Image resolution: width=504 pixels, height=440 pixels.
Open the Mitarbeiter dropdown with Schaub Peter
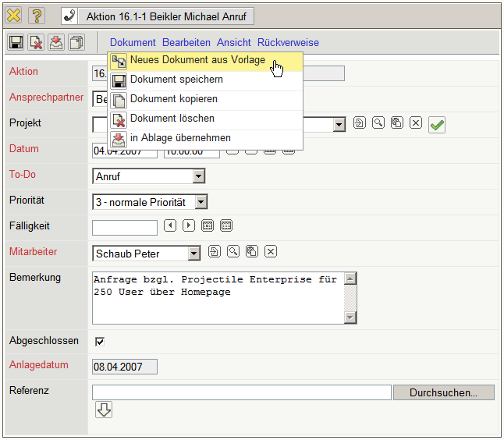tap(194, 254)
